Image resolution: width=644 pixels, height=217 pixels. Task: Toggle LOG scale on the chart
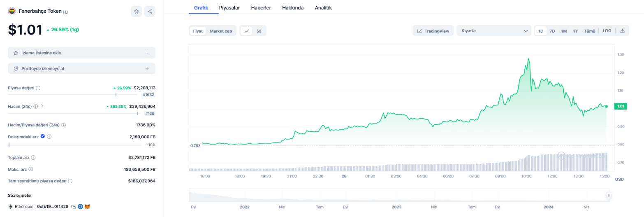click(x=607, y=31)
